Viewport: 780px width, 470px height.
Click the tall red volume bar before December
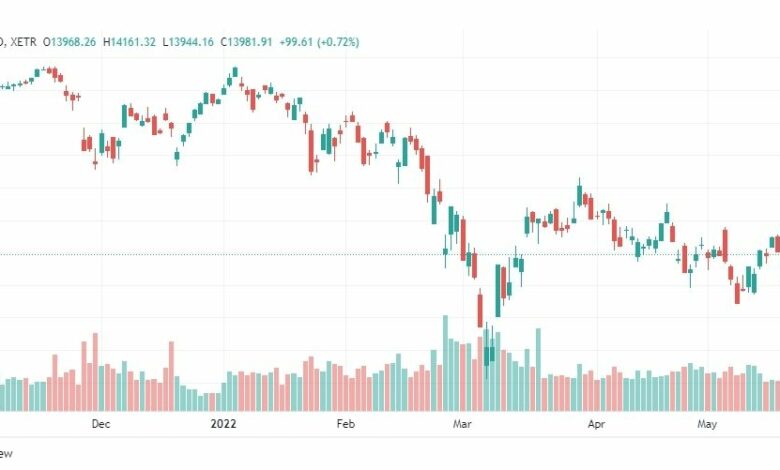pos(95,372)
